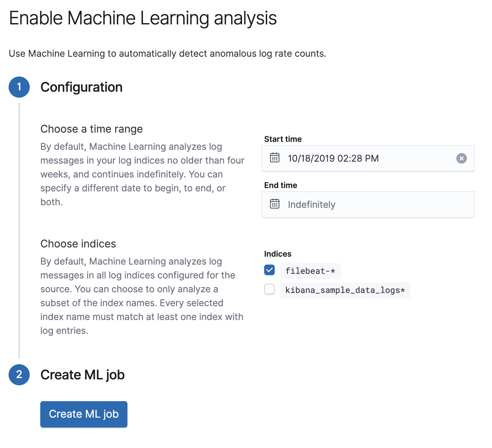Click the step 1 Configuration circle icon
492x448 pixels.
pyautogui.click(x=19, y=87)
